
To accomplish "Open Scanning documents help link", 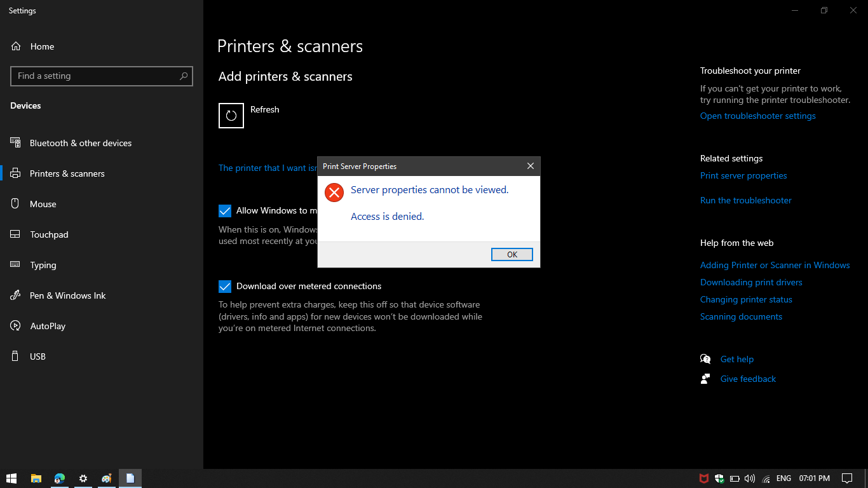I will coord(741,316).
